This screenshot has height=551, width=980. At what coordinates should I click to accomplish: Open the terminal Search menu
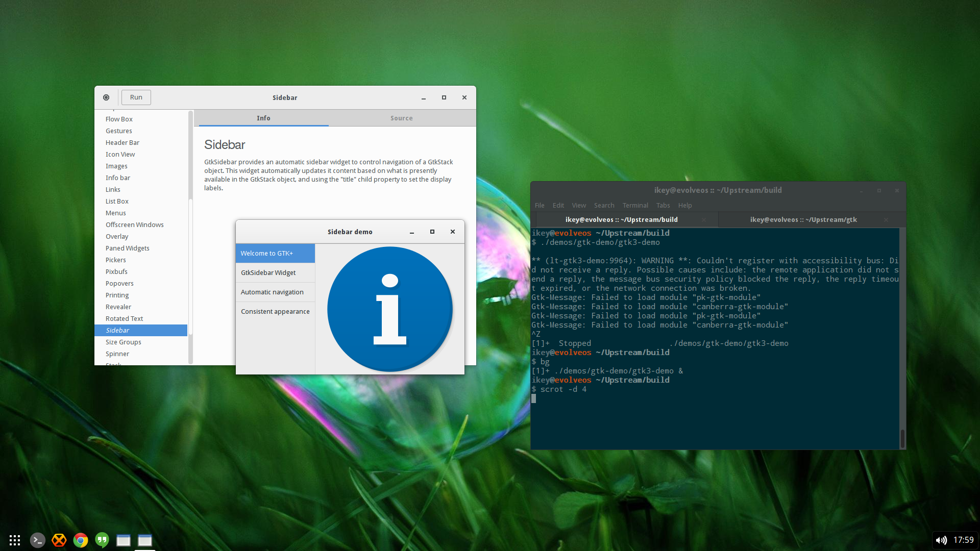(x=604, y=205)
